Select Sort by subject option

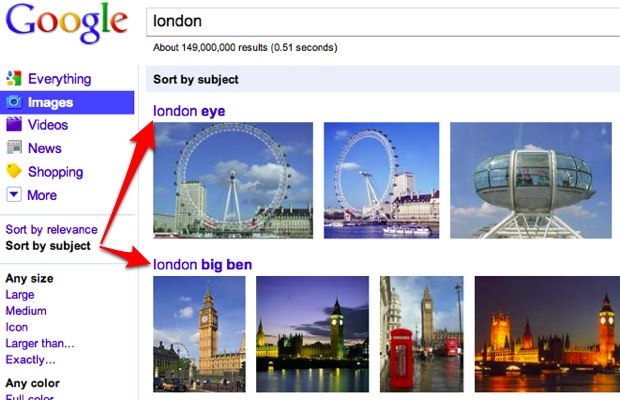coord(48,245)
